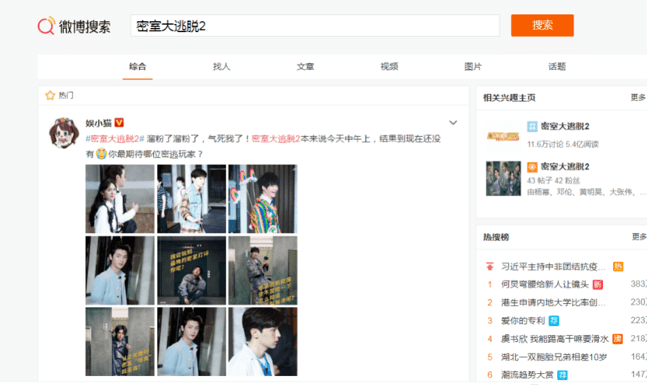The image size is (647, 385).
Task: Click the 新 badge beside 何炅 entry
Action: [x=597, y=284]
